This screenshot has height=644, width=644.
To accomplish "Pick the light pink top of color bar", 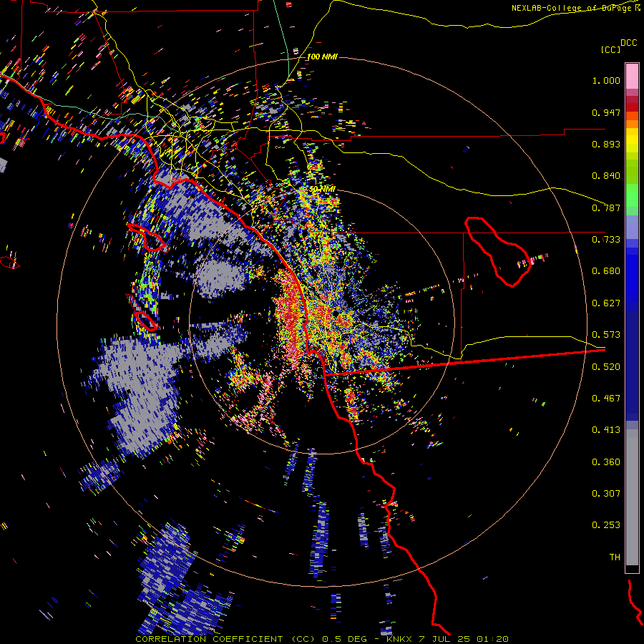I will pyautogui.click(x=632, y=77).
